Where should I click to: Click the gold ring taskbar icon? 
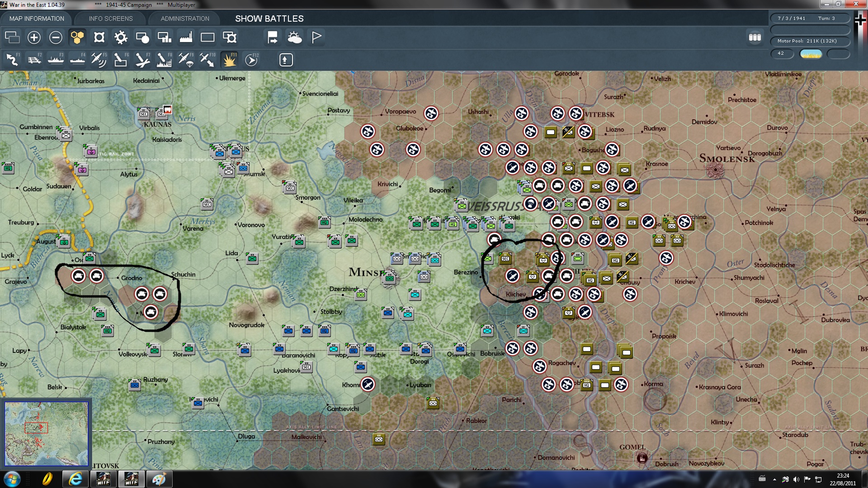point(47,479)
